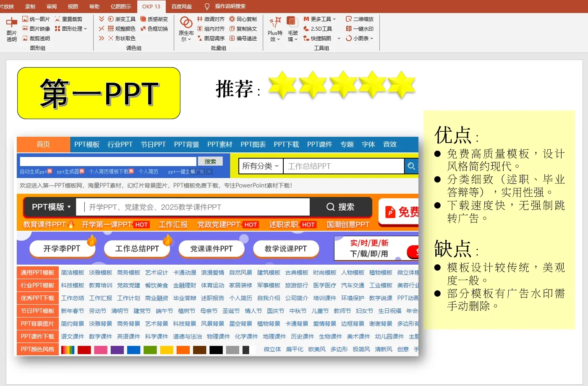588x386 pixels.
Task: Apply the 质感渐变 texture gradient effect
Action: point(154,18)
